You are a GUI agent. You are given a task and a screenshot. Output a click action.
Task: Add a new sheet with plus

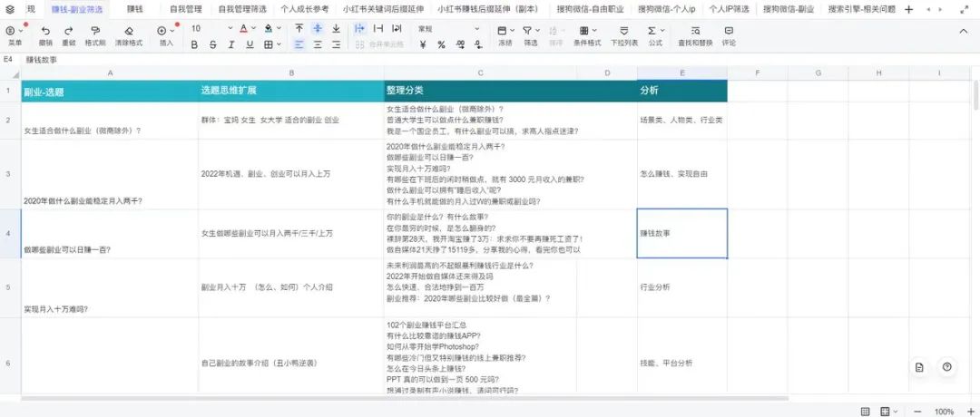tap(908, 9)
